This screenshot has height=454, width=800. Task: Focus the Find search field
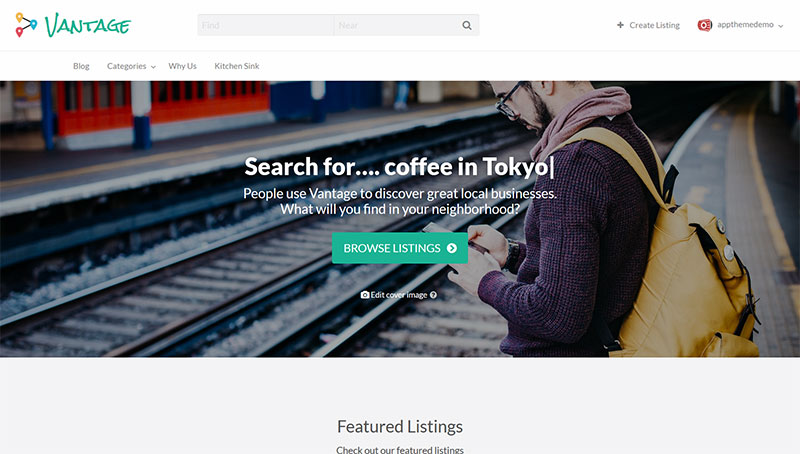[x=265, y=25]
